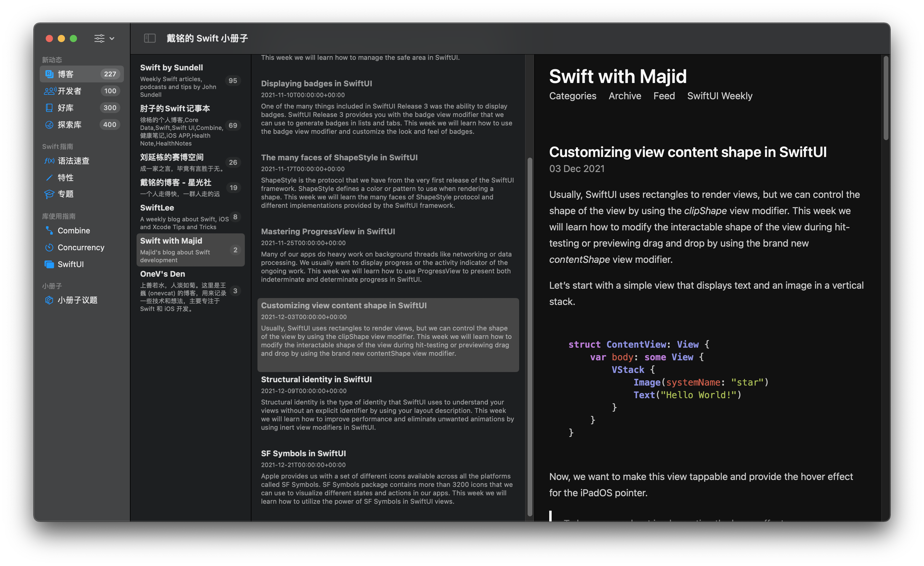The width and height of the screenshot is (924, 566).
Task: Click the SwiftUI layers icon
Action: 49,264
